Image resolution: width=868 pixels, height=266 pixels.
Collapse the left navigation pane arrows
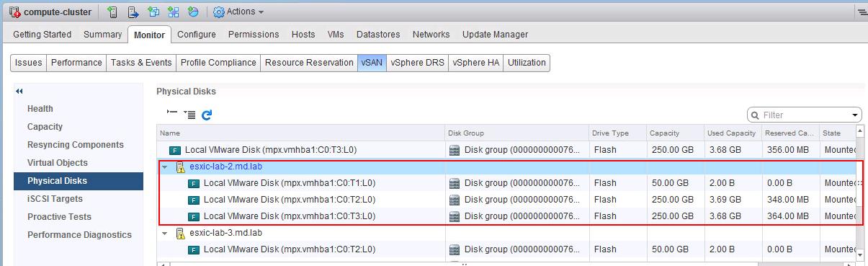click(19, 91)
